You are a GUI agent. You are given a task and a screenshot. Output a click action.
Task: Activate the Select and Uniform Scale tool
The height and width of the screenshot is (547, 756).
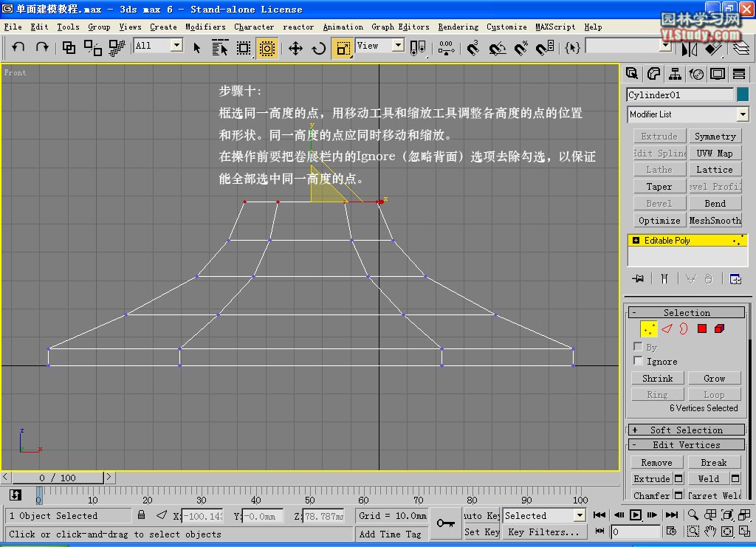tap(343, 48)
